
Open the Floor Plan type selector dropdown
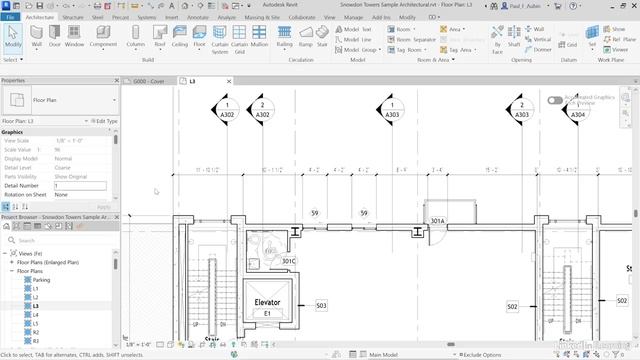pos(114,100)
